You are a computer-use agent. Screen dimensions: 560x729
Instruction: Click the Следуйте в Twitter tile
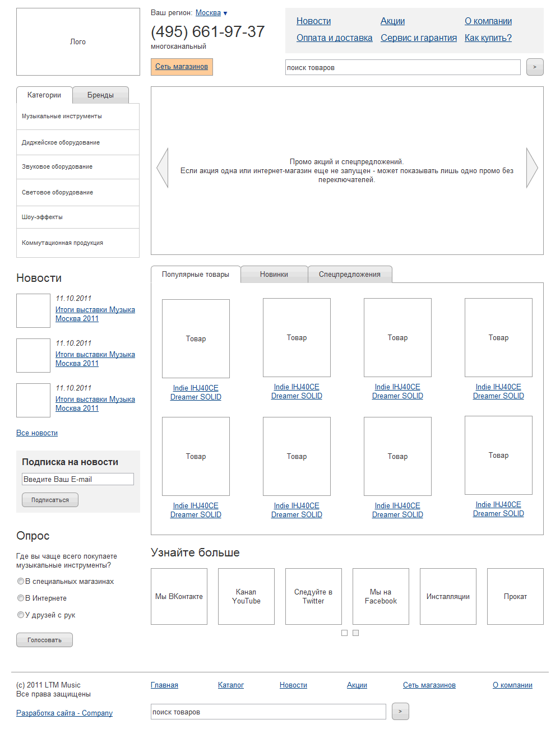pyautogui.click(x=313, y=597)
